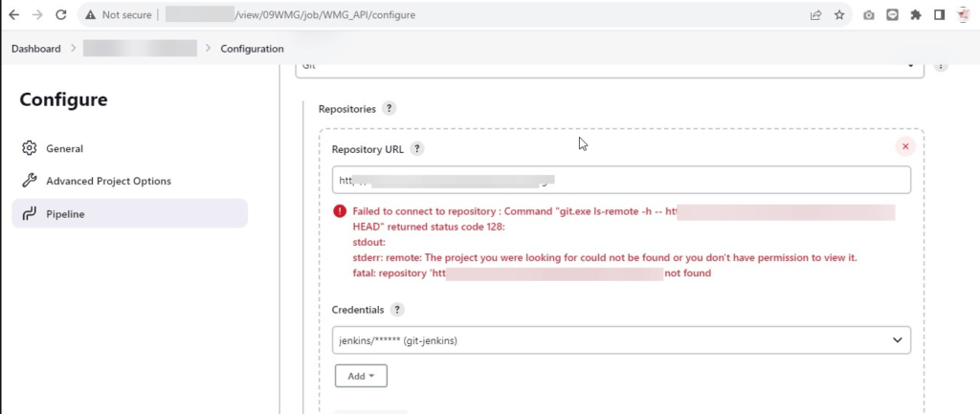Open the browser extensions puzzle icon

click(916, 15)
